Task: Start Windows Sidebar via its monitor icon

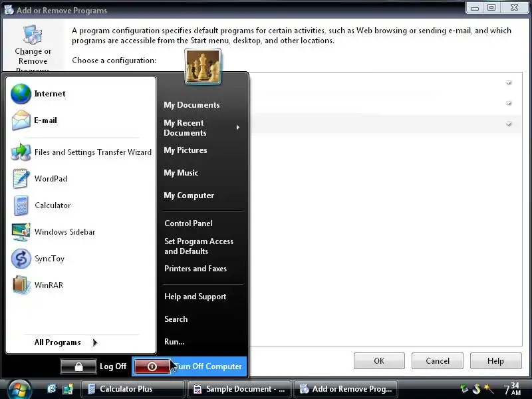Action: [x=21, y=232]
